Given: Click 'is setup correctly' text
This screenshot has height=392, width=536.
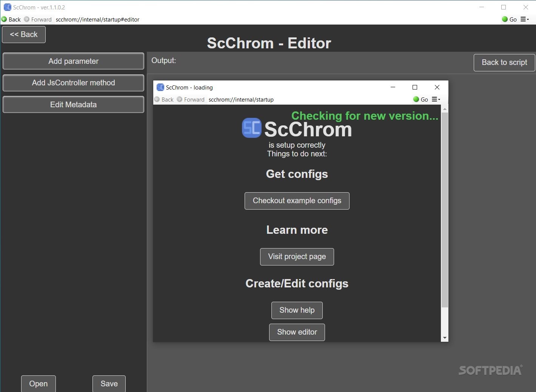Looking at the screenshot, I should pos(297,145).
